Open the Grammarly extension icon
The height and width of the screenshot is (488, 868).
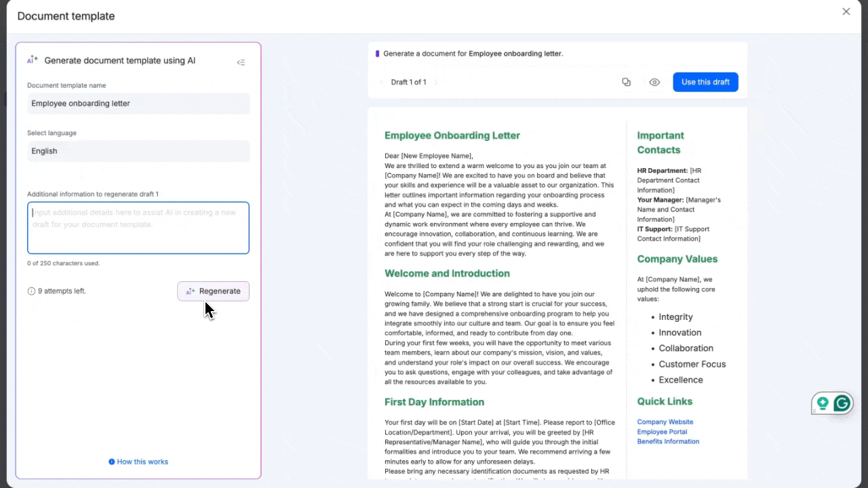pos(842,404)
